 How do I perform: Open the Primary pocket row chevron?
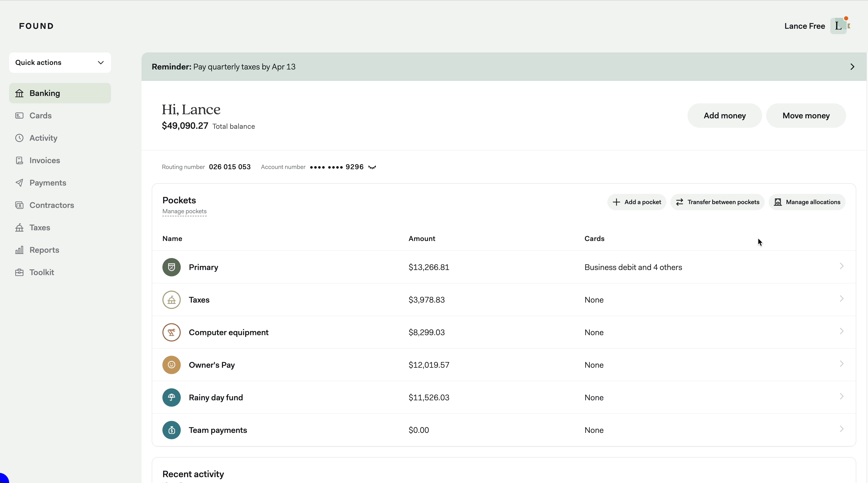(x=841, y=266)
